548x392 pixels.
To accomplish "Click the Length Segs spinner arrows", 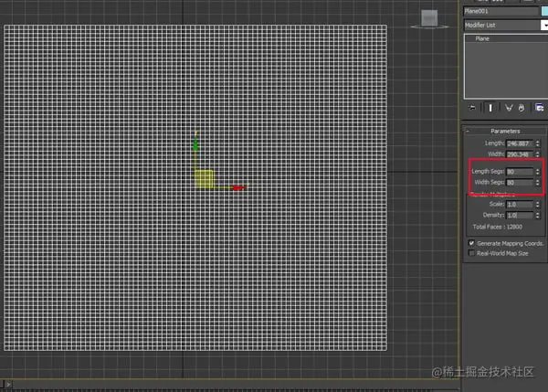I will [538, 172].
